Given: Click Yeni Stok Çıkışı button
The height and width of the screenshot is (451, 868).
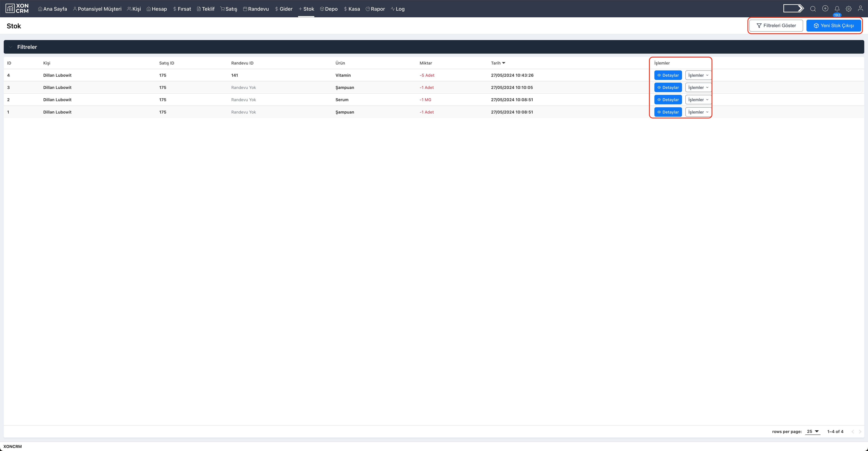Looking at the screenshot, I should pos(834,26).
